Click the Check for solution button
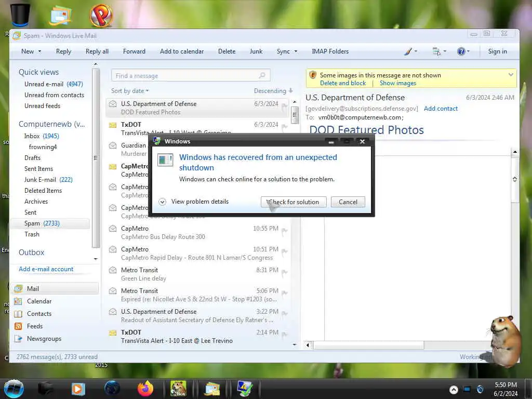 click(x=294, y=202)
